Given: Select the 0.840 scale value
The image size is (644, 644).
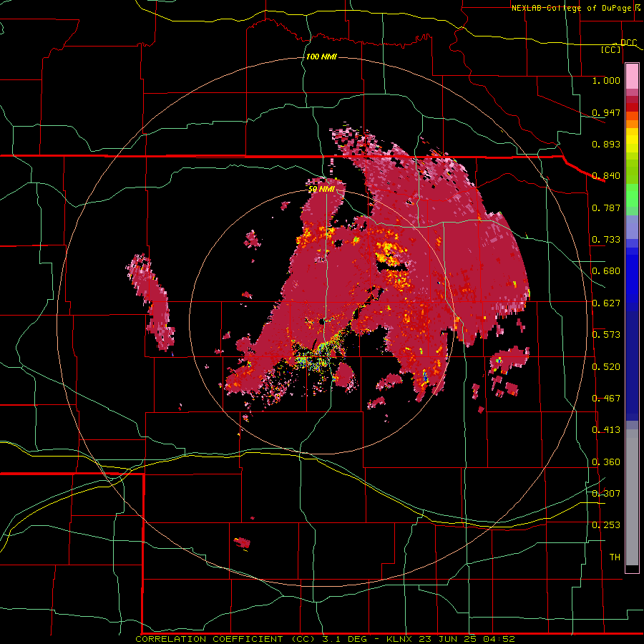Looking at the screenshot, I should 606,176.
